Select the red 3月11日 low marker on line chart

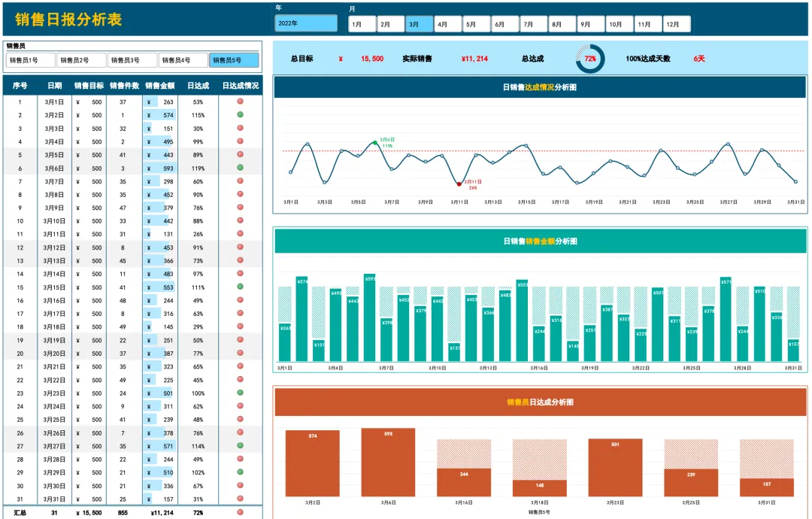(459, 184)
